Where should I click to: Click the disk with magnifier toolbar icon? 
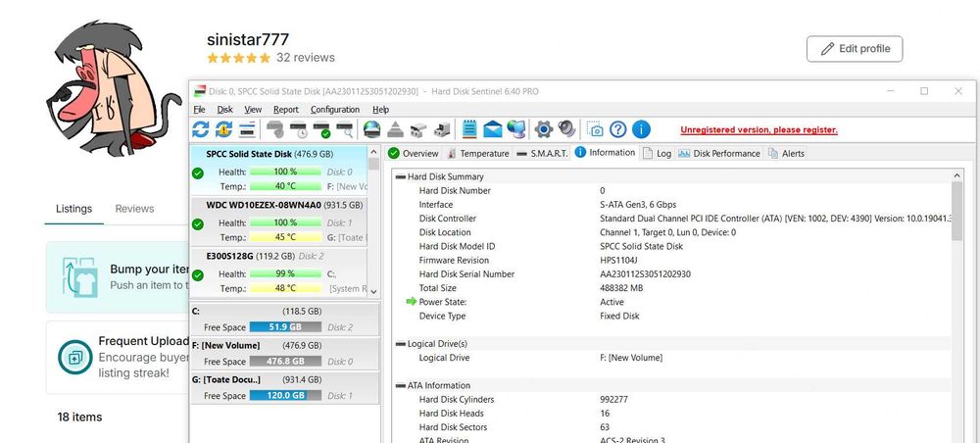(x=344, y=129)
